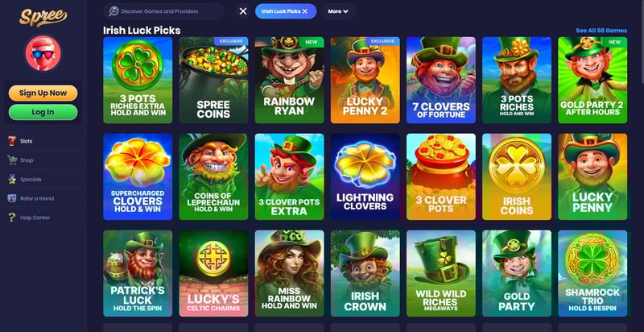Click the Sign Up Now button
644x332 pixels.
click(43, 93)
